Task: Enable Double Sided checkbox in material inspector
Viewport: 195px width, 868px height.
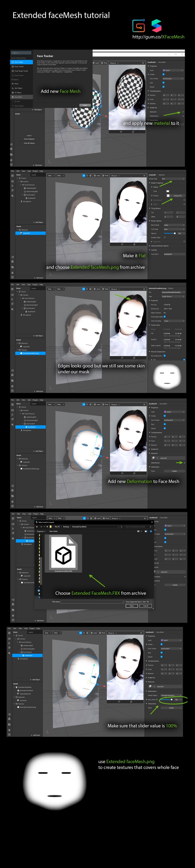Action: tap(164, 237)
